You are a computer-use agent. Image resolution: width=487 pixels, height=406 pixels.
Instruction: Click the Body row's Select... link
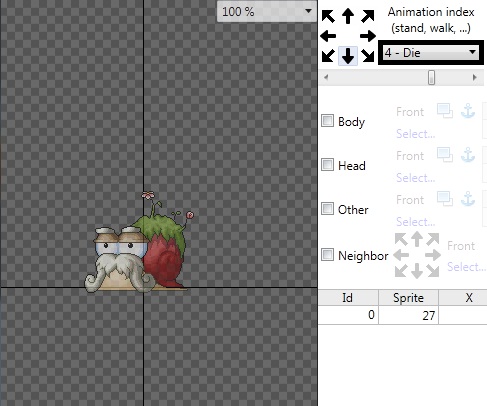click(x=415, y=134)
